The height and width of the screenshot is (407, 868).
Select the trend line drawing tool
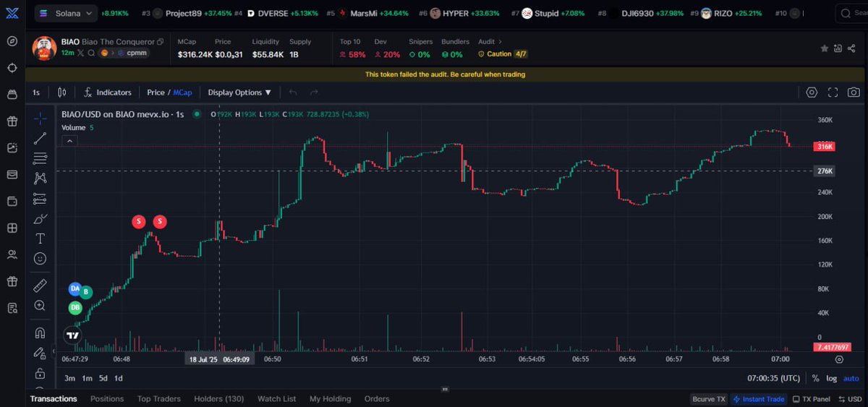pos(40,138)
